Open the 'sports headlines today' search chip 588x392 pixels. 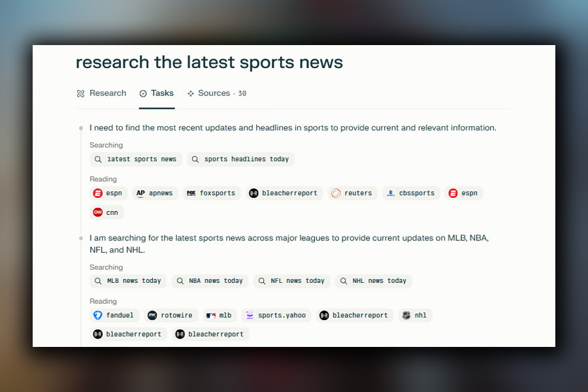coord(240,159)
